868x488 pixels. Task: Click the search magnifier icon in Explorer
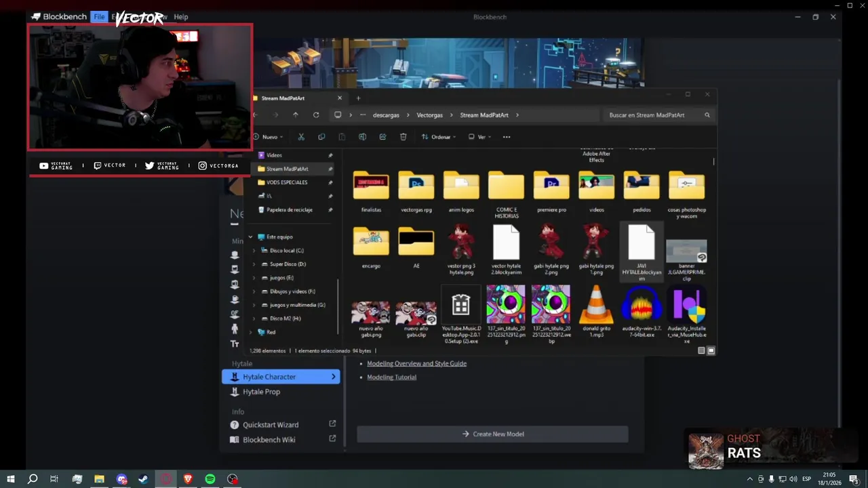click(x=707, y=115)
